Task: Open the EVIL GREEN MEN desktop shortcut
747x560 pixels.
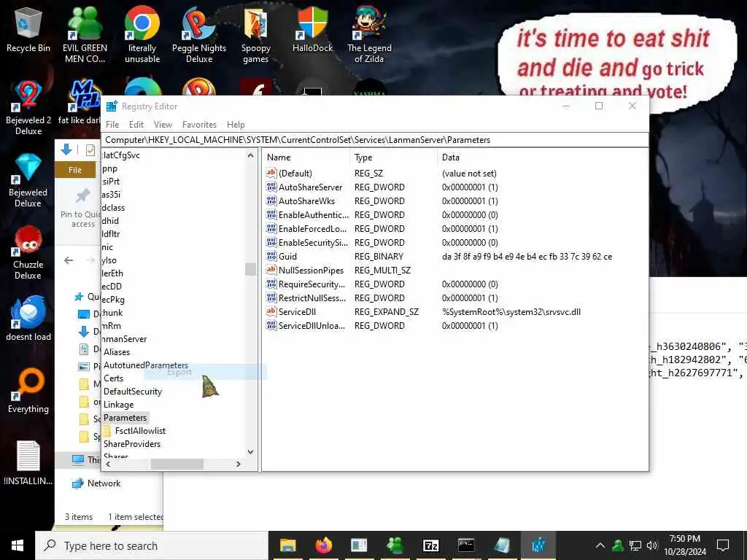Action: click(85, 34)
